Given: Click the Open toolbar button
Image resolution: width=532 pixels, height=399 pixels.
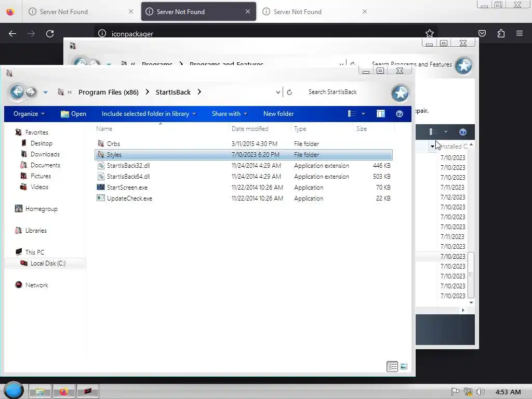Looking at the screenshot, I should pos(73,114).
